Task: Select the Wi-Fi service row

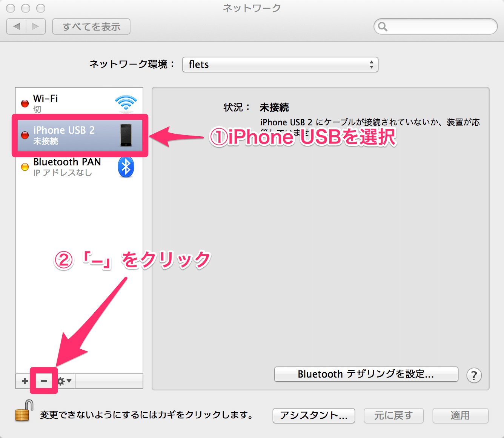Action: [79, 103]
